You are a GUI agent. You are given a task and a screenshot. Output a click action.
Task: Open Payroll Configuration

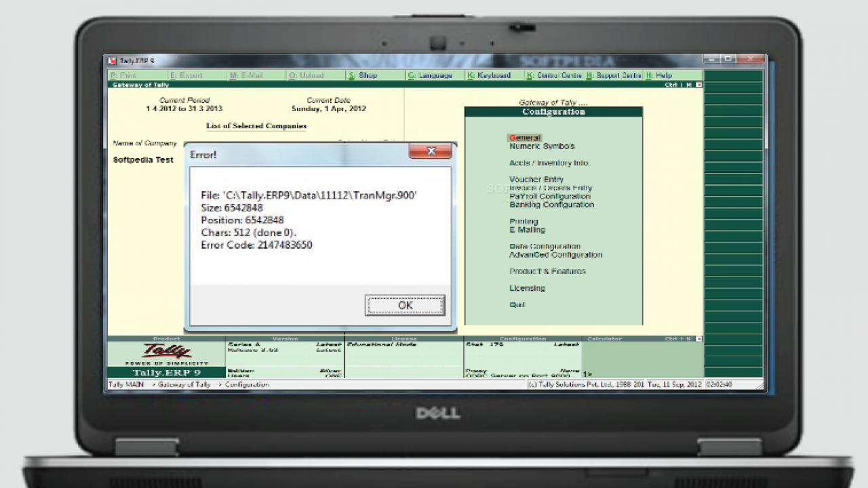550,196
